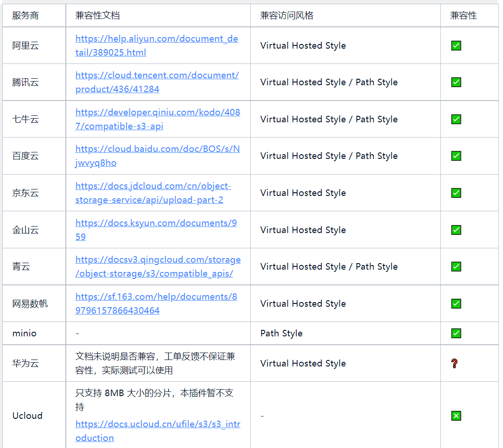Click the green check icon in 网易数帆 row

point(456,304)
